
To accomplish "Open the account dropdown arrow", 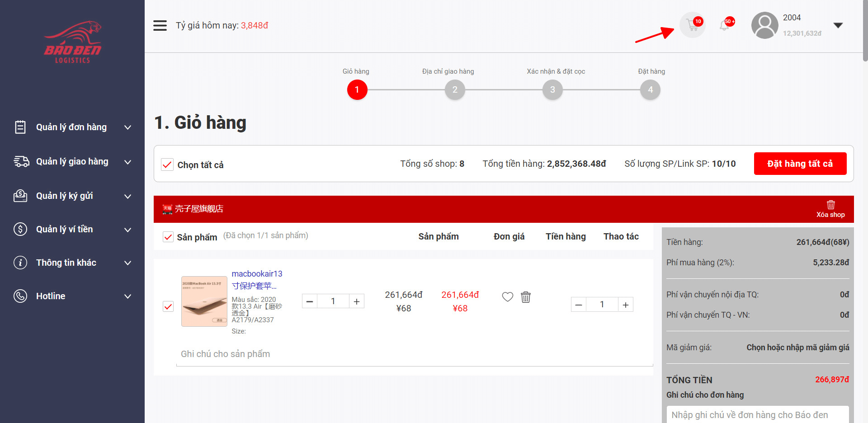I will point(838,25).
